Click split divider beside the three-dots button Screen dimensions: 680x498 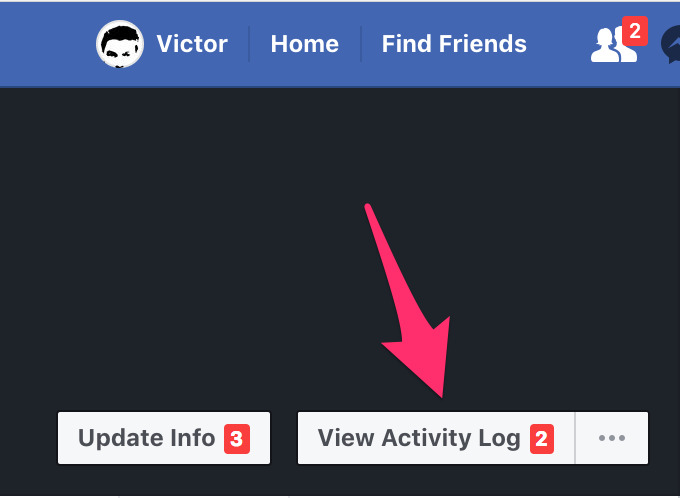click(x=575, y=438)
